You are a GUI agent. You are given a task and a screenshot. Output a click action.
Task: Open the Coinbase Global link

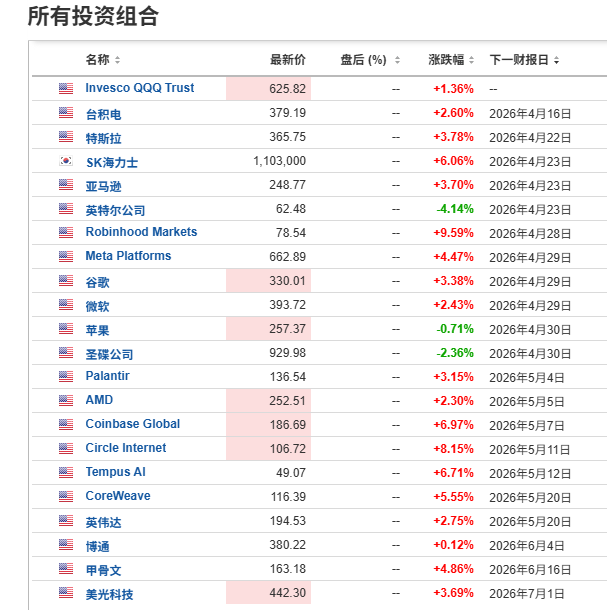[133, 424]
